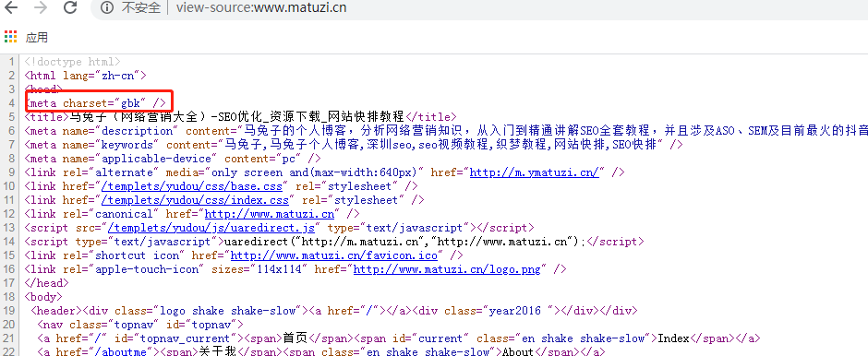Open the favicon.ico link

pyautogui.click(x=333, y=255)
